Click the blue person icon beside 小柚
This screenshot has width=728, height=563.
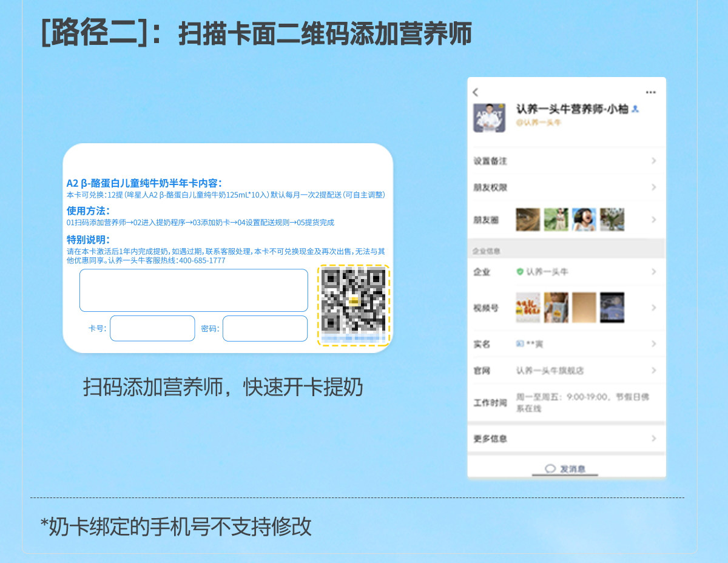(x=635, y=109)
